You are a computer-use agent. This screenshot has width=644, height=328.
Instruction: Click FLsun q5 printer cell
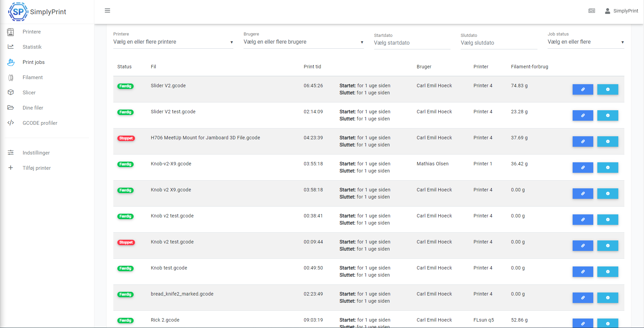click(484, 320)
